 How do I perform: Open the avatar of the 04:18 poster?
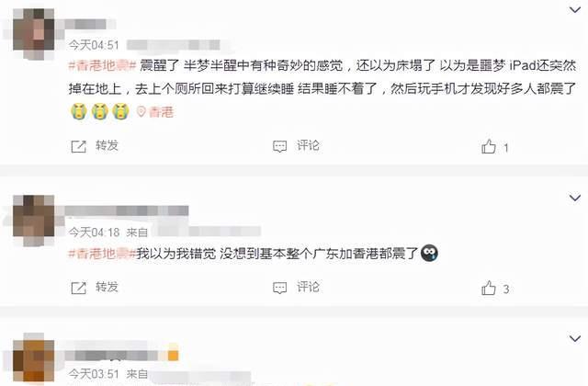[x=34, y=216]
